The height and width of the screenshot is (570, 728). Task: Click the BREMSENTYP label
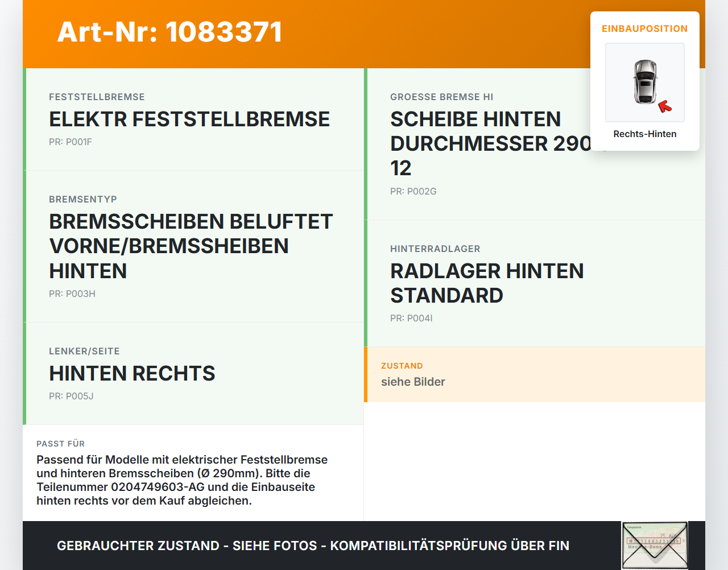tap(83, 199)
